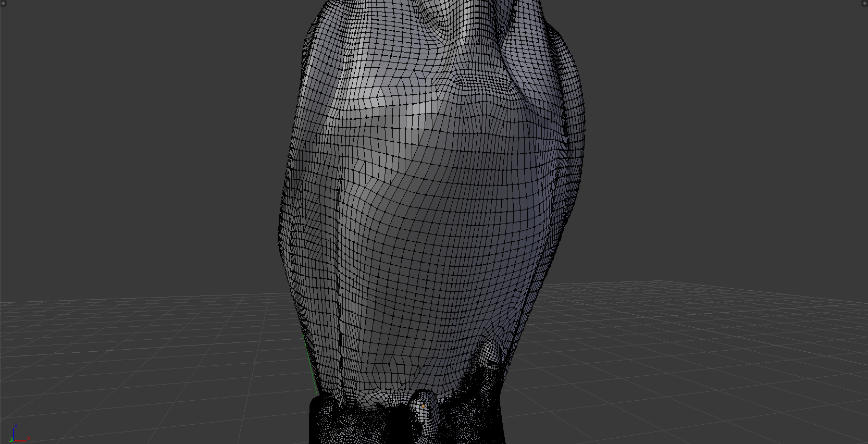
Task: Select the orange object origin dot
Action: coord(423,406)
